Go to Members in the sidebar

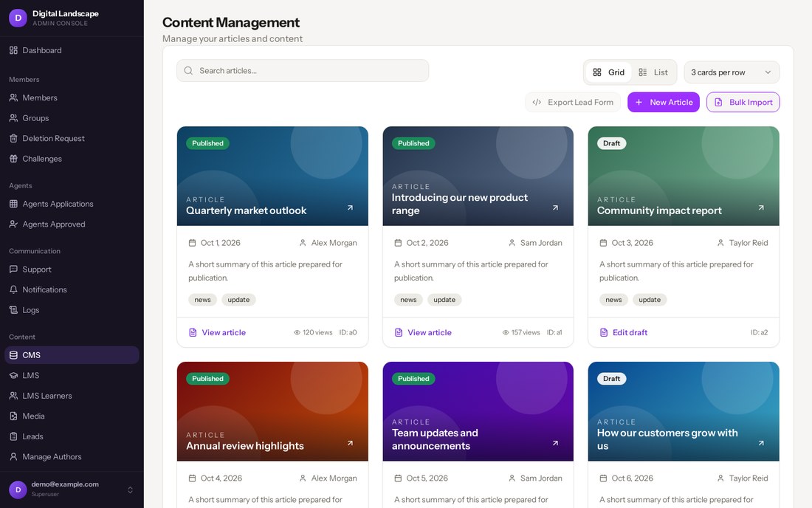tap(72, 97)
